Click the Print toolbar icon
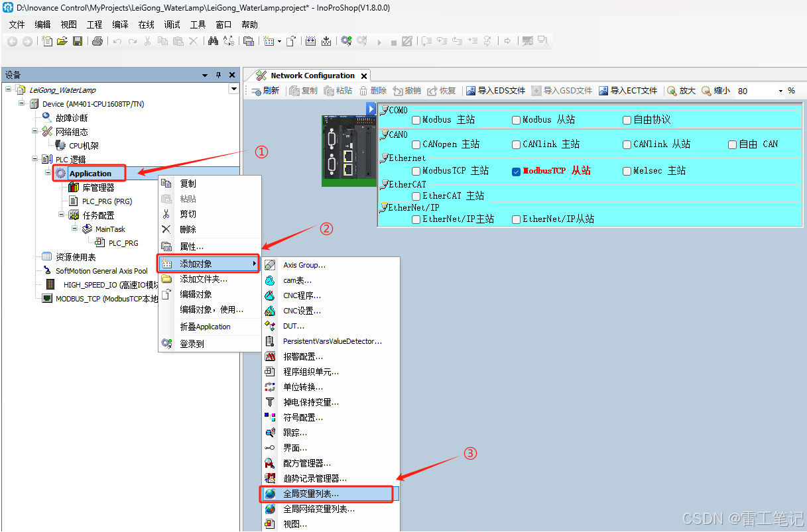807x532 pixels. click(x=97, y=41)
